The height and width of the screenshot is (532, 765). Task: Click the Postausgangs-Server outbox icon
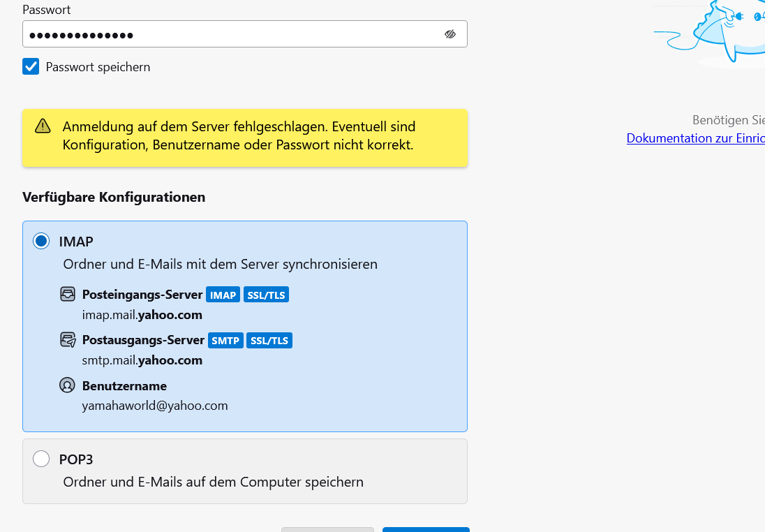pyautogui.click(x=68, y=341)
